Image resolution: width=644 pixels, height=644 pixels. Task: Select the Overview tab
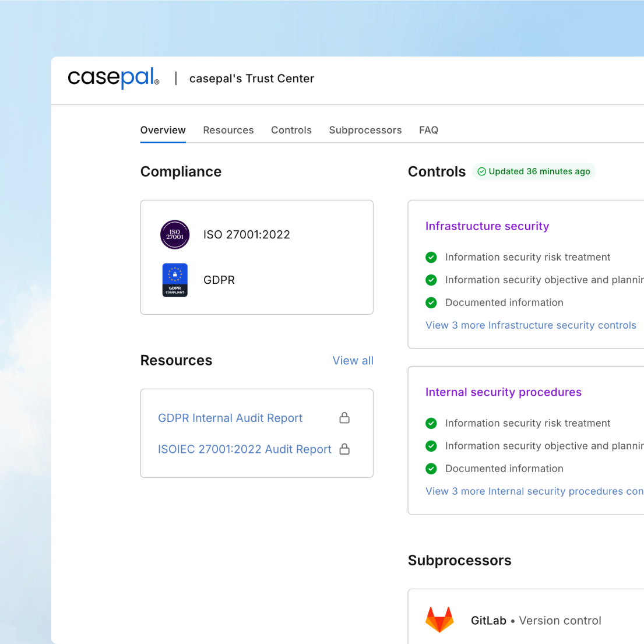pyautogui.click(x=163, y=130)
